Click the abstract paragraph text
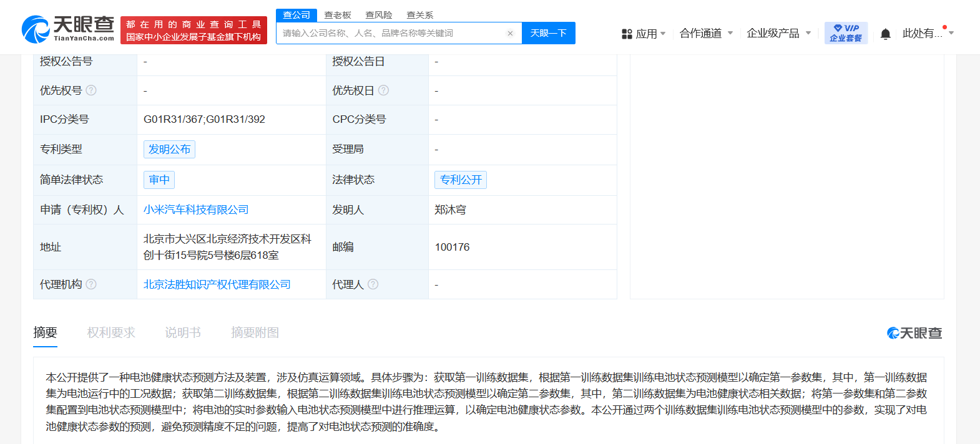Screen dimensions: 980x444 (486, 402)
